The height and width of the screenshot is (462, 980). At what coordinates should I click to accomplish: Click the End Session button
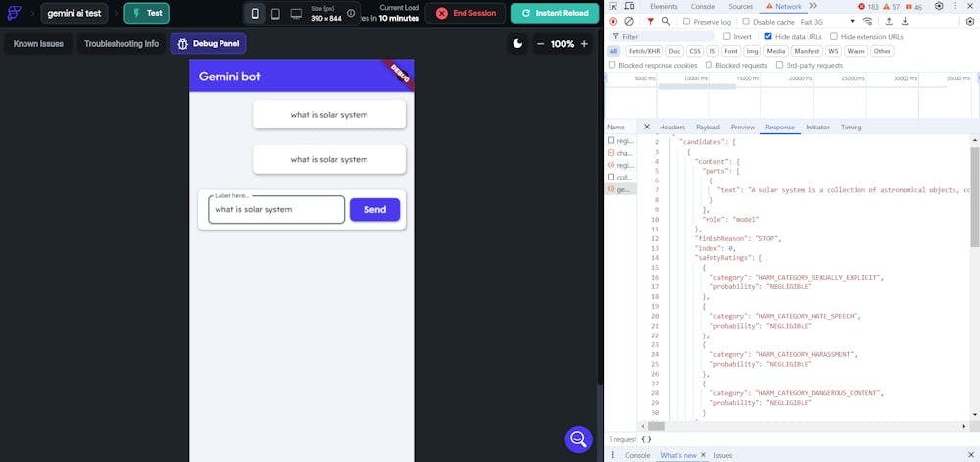pyautogui.click(x=465, y=13)
